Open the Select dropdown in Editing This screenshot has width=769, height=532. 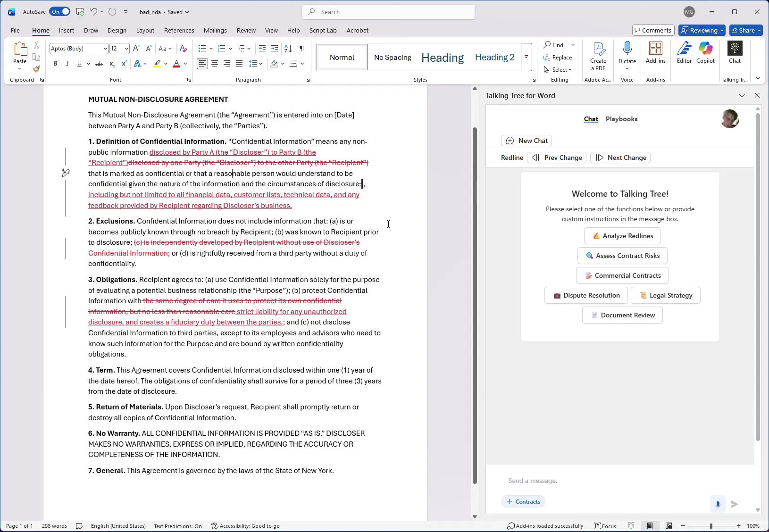[558, 70]
